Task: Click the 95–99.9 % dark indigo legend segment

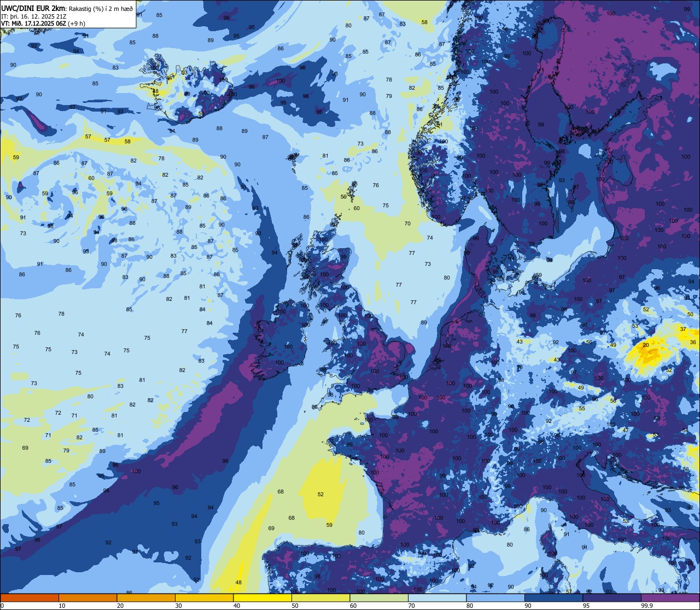Action: point(612,597)
